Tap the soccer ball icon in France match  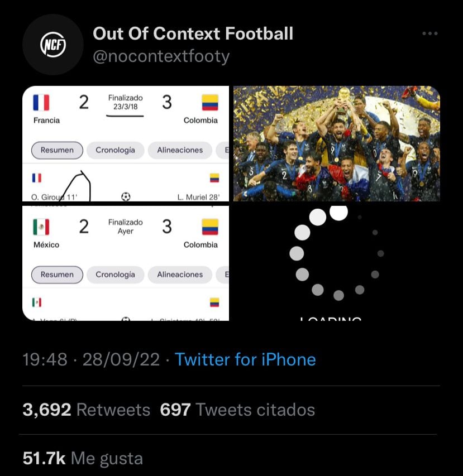pyautogui.click(x=126, y=196)
